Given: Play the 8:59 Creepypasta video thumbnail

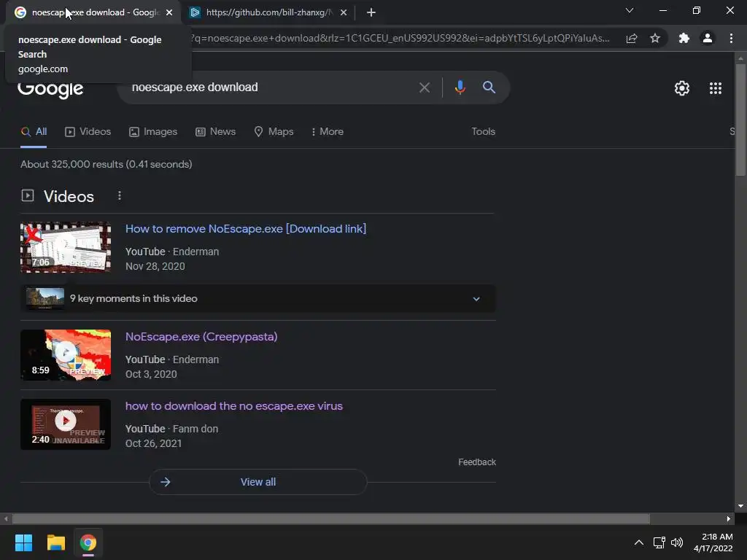Looking at the screenshot, I should click(x=66, y=355).
